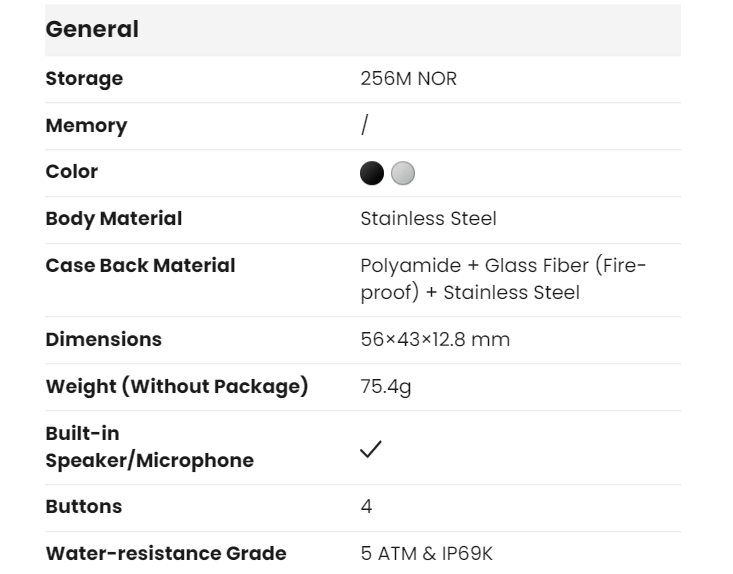Click the Water-resistance Grade label
This screenshot has width=733, height=574.
click(x=166, y=553)
